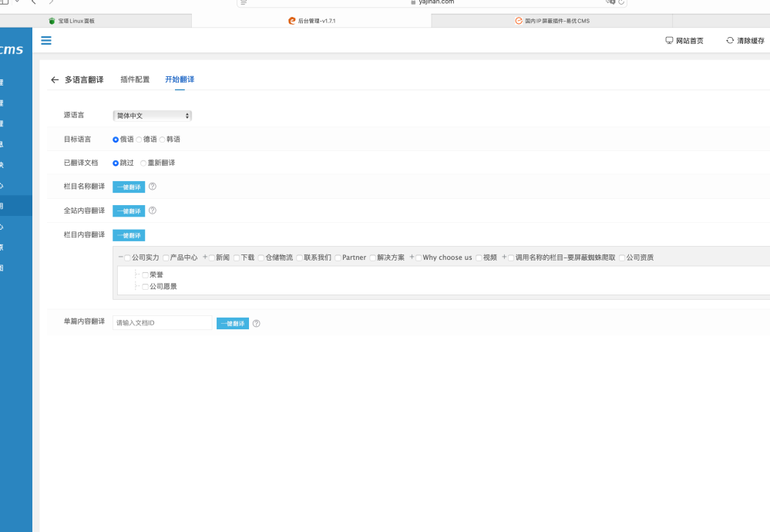Check the 仓储物流 checkbox
The width and height of the screenshot is (770, 532).
(261, 258)
